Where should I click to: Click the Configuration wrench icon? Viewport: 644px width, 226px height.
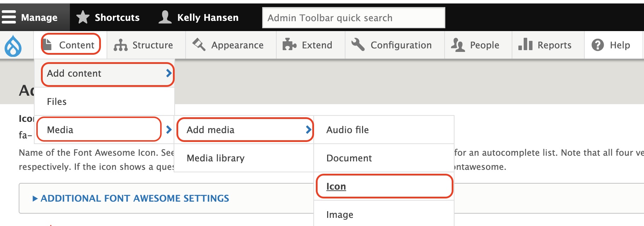click(x=358, y=45)
